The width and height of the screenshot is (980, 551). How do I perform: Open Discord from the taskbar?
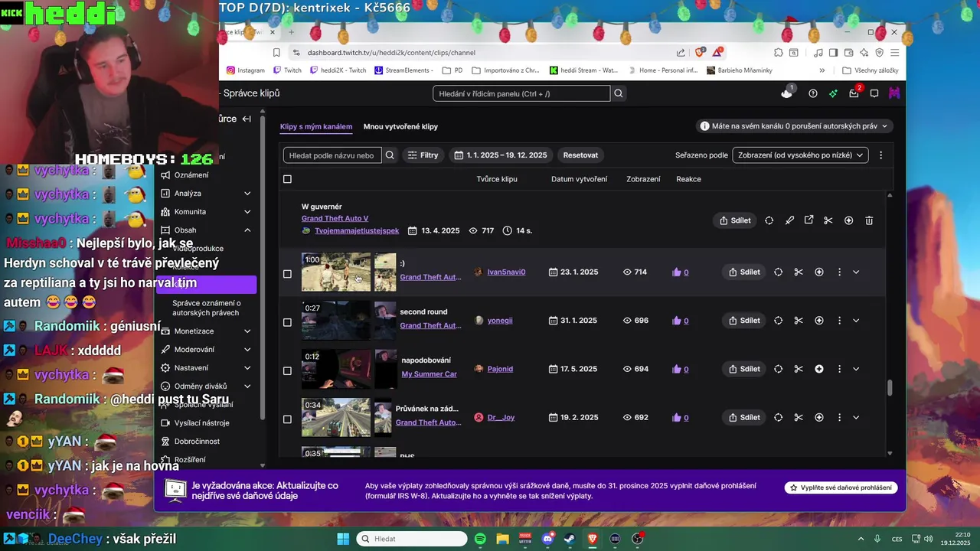coord(547,539)
